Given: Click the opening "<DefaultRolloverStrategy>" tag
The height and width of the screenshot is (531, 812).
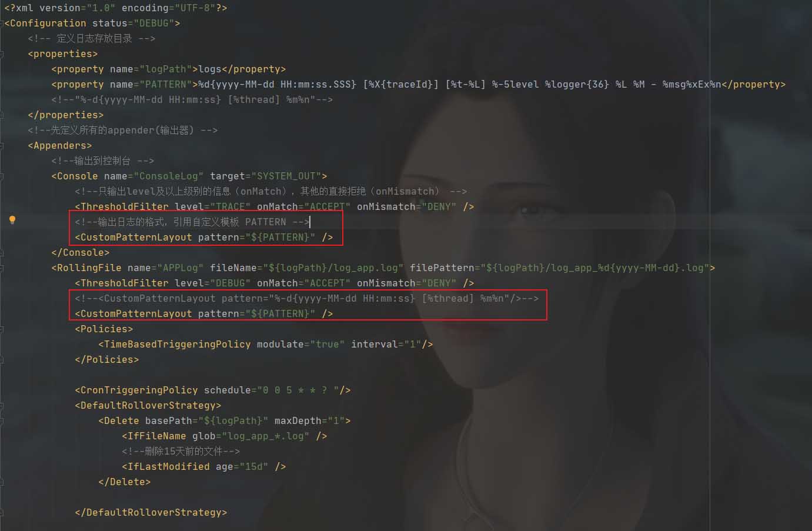Looking at the screenshot, I should tap(148, 405).
